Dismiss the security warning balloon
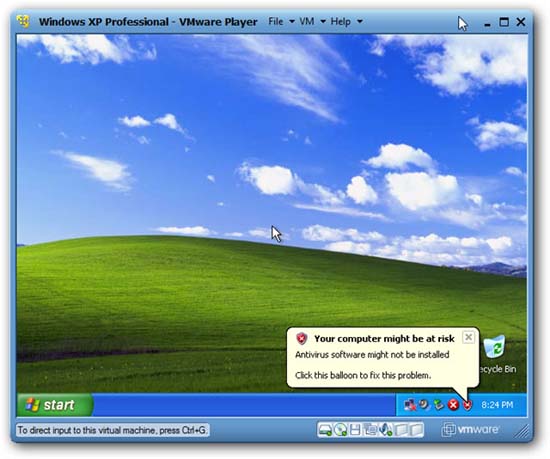 click(x=469, y=337)
